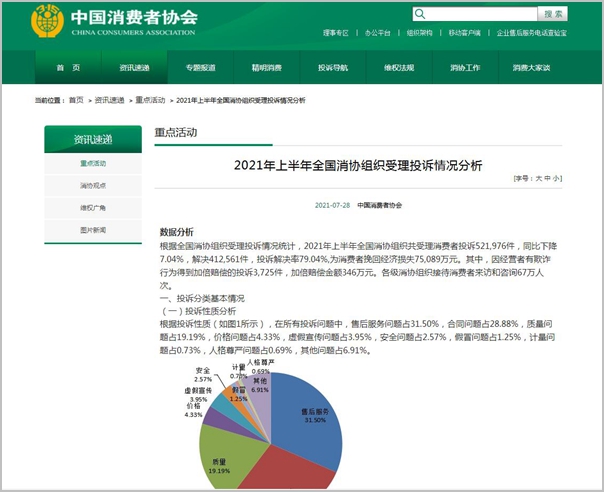The width and height of the screenshot is (604, 492).
Task: Select 重点活动 in the left sidebar
Action: [93, 163]
